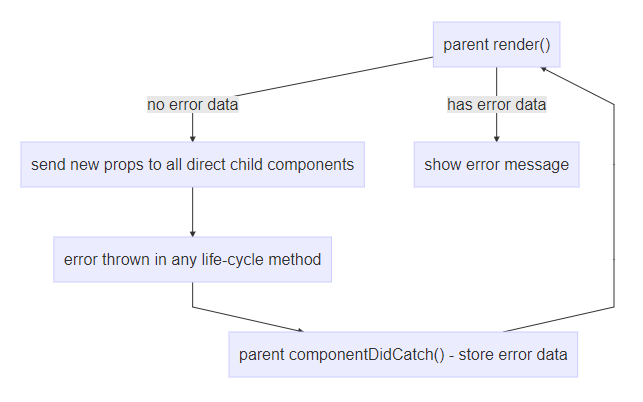Click arrowhead entering 'send new props' box
The image size is (643, 402).
tap(192, 138)
